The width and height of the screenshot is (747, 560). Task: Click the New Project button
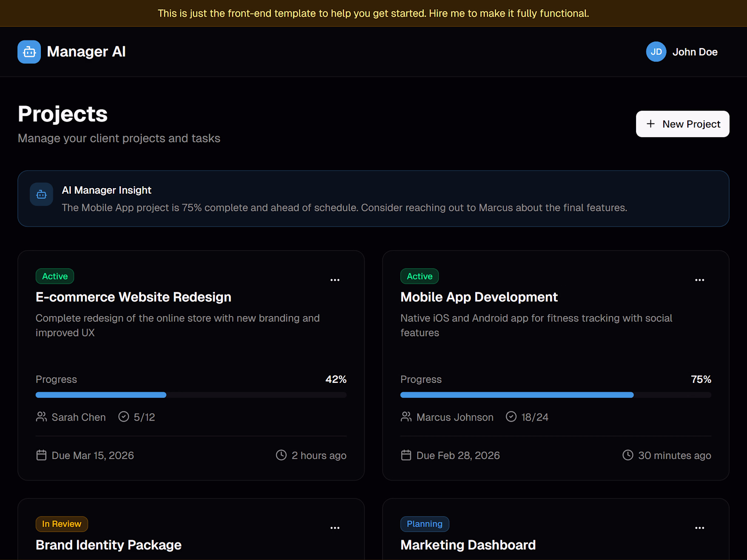[x=682, y=124]
